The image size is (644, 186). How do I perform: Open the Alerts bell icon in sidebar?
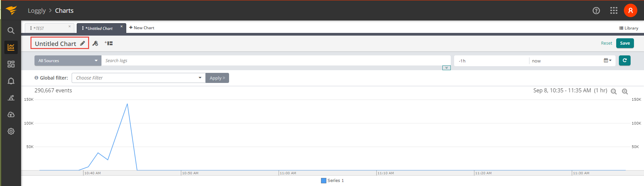click(11, 81)
